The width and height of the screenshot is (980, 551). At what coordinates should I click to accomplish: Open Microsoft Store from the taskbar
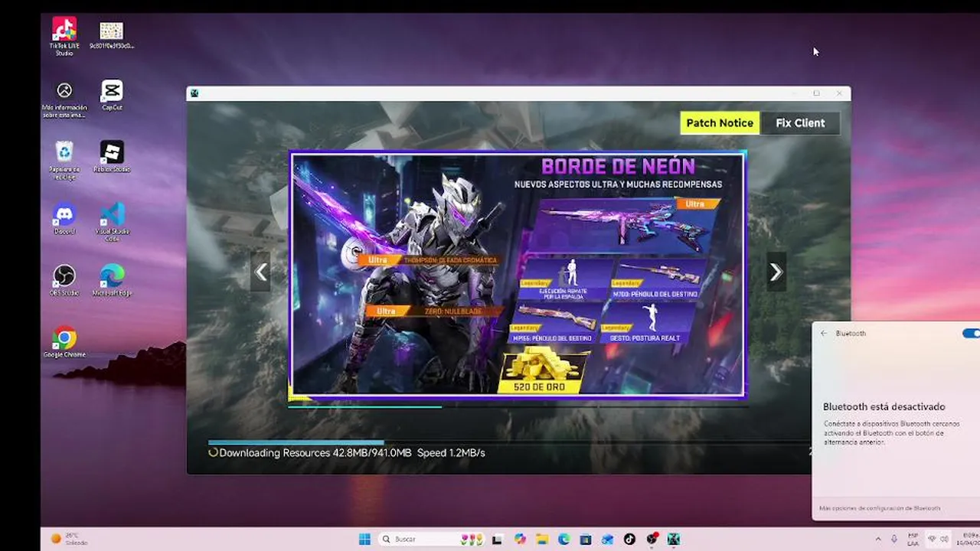586,539
